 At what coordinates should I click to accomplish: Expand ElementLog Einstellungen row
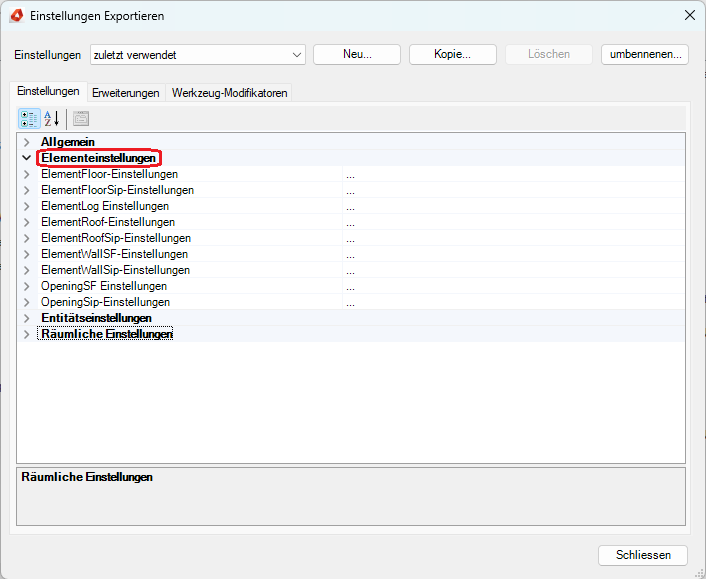pos(27,206)
